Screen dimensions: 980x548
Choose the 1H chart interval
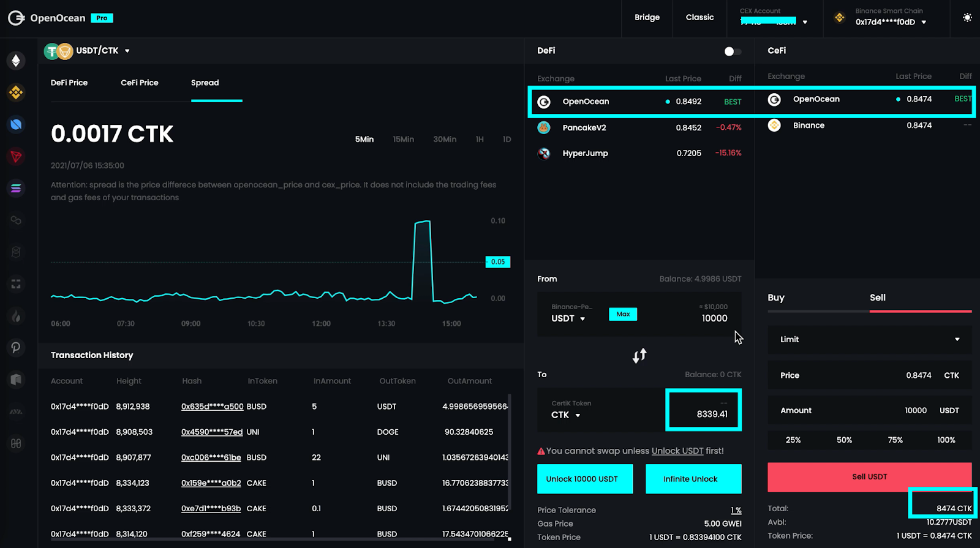tap(480, 140)
